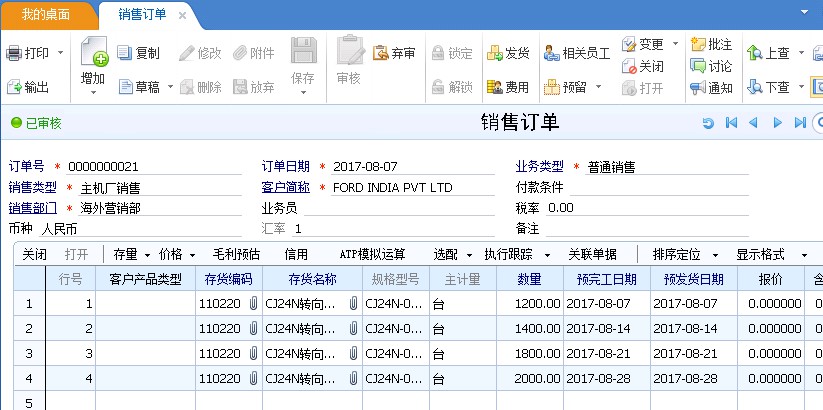Viewport: 823px width, 410px height.
Task: Click the 费用 (Expense) icon
Action: click(495, 87)
